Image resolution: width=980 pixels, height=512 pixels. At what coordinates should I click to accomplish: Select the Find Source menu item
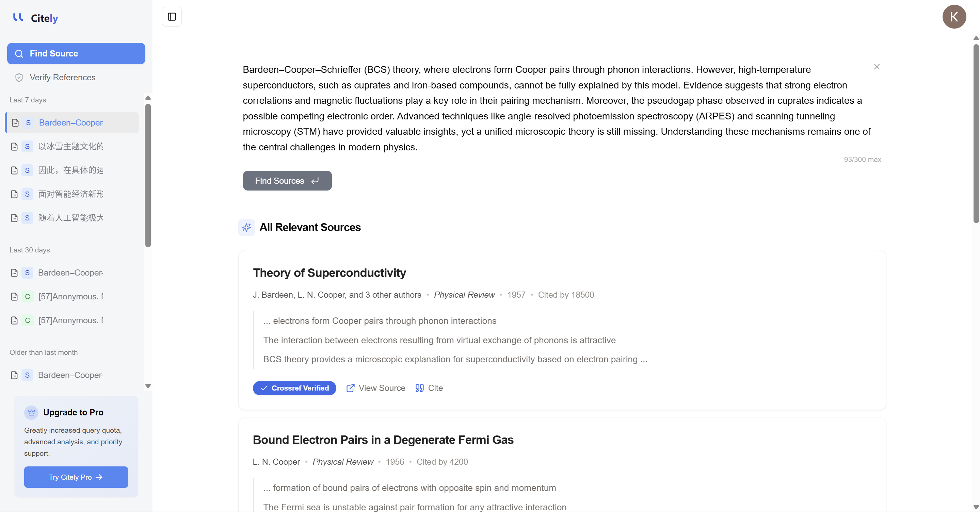[x=76, y=54]
